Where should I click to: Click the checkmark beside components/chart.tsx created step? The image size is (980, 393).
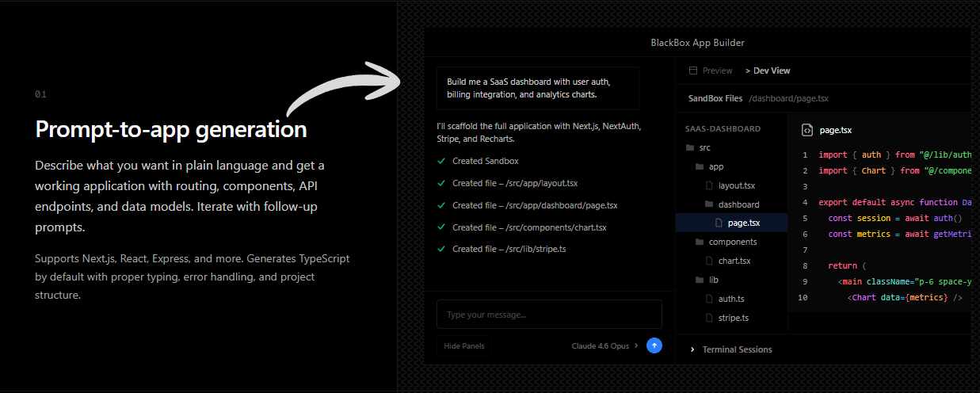click(440, 227)
